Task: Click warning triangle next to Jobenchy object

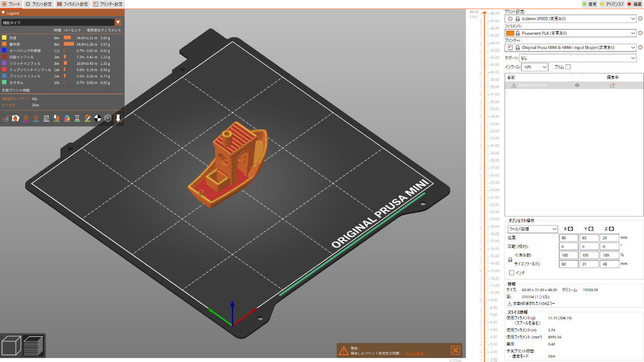Action: click(x=514, y=85)
